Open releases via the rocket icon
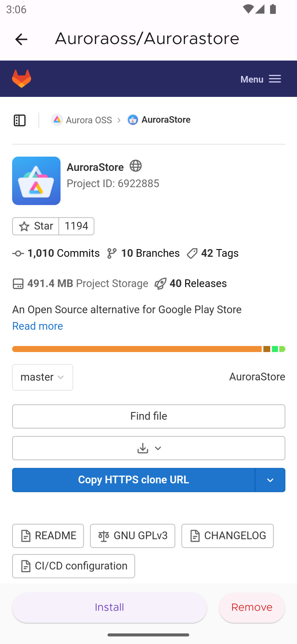Viewport: 297px width, 644px height. (161, 283)
